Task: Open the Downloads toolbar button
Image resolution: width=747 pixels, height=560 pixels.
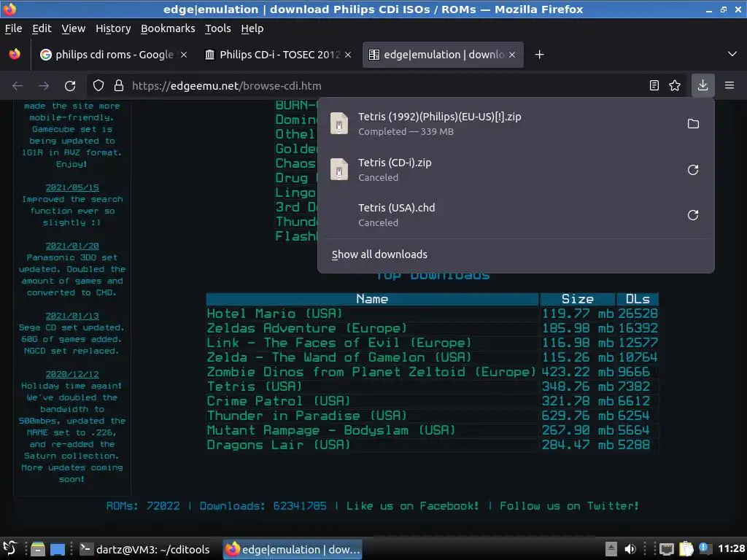Action: [x=703, y=86]
